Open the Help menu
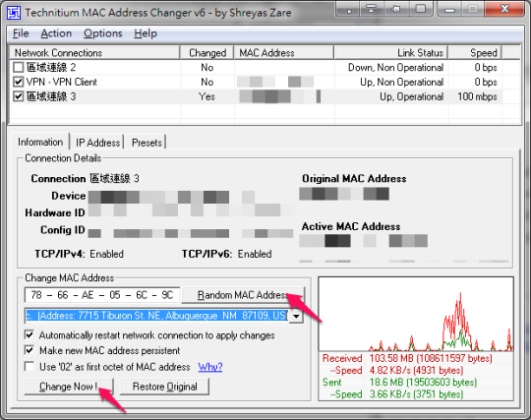The image size is (531, 420). point(146,33)
